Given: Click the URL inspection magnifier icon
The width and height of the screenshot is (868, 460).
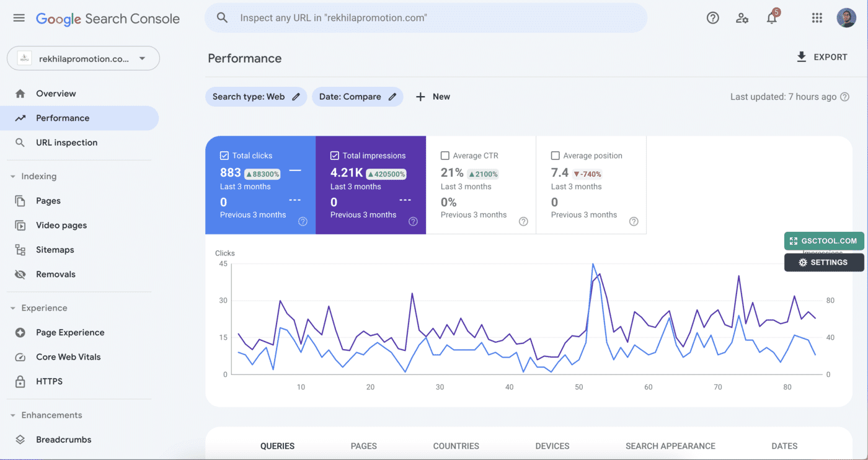Looking at the screenshot, I should [20, 143].
